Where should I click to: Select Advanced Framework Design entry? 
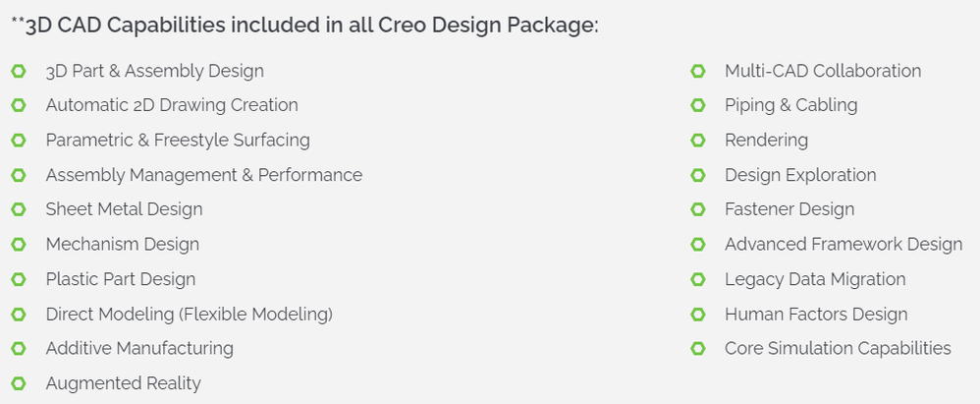[x=844, y=244]
